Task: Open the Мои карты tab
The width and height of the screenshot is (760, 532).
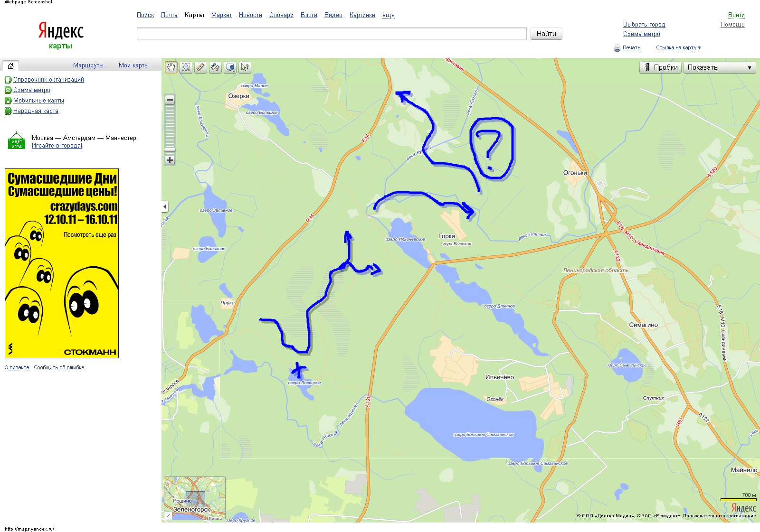Action: (133, 65)
